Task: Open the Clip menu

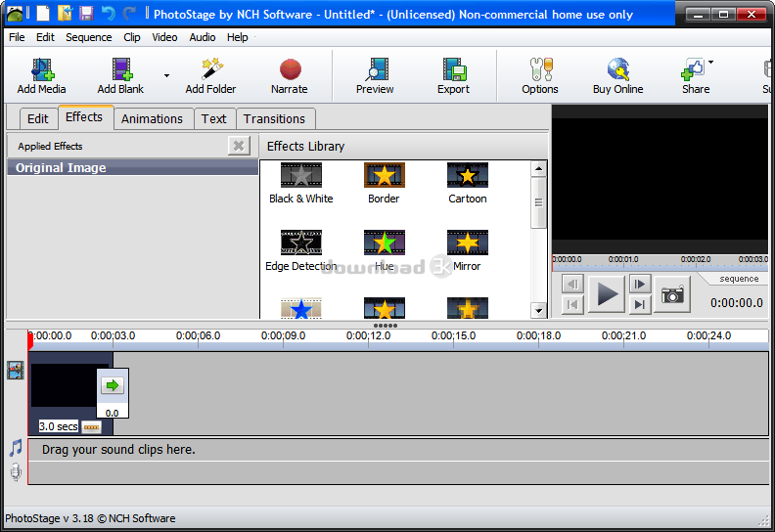Action: (x=132, y=37)
